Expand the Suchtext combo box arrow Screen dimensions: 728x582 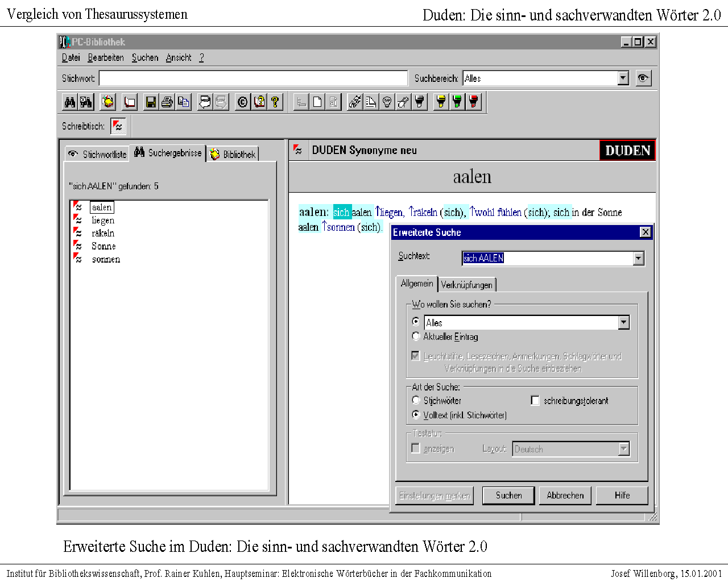[638, 259]
